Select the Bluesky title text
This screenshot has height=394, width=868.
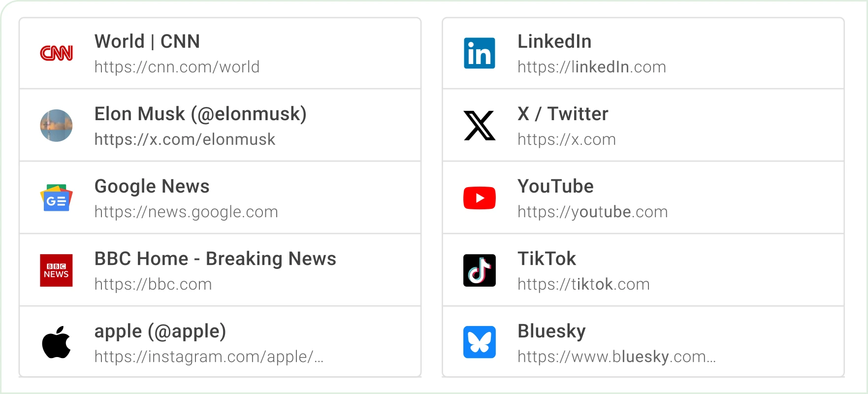551,331
